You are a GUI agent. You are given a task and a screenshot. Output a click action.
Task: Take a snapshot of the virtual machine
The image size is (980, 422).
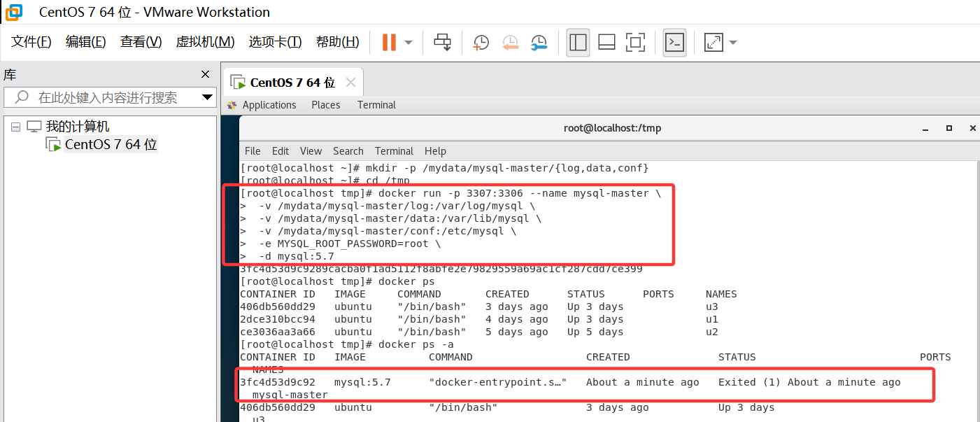(481, 43)
